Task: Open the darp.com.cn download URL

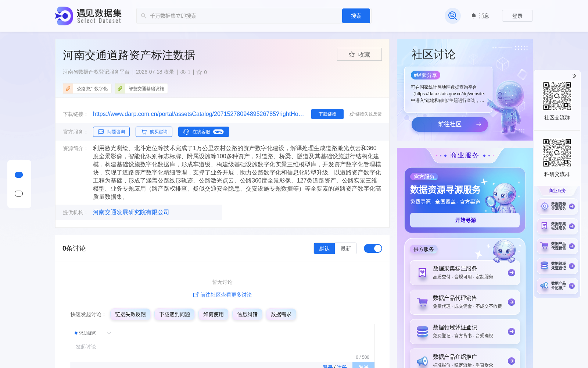Action: tap(198, 114)
